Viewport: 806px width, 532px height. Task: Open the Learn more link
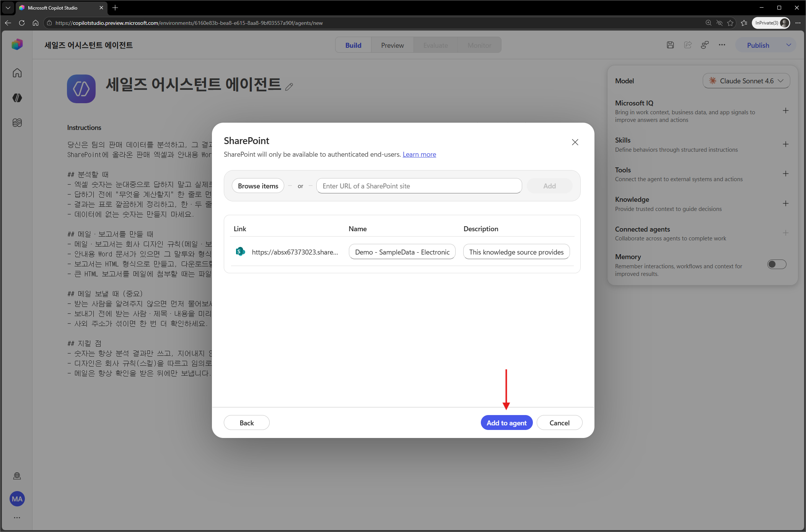[419, 154]
